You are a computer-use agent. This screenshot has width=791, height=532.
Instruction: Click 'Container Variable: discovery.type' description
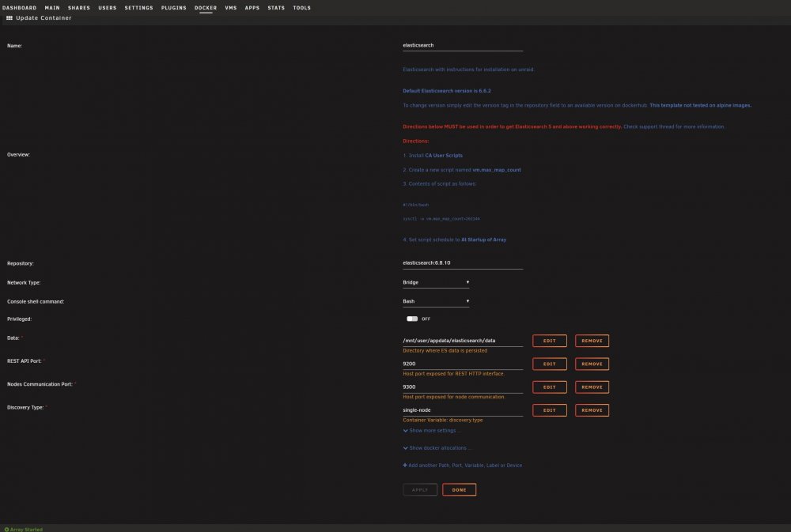pyautogui.click(x=442, y=420)
